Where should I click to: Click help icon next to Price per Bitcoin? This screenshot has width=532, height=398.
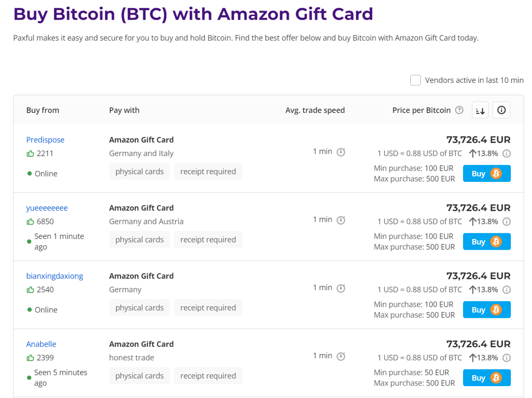click(459, 110)
